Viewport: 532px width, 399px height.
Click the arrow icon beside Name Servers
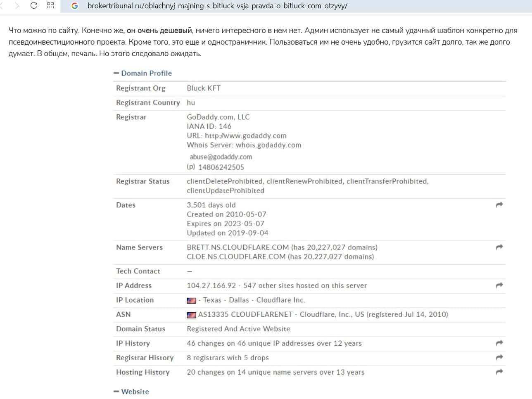[x=499, y=247]
